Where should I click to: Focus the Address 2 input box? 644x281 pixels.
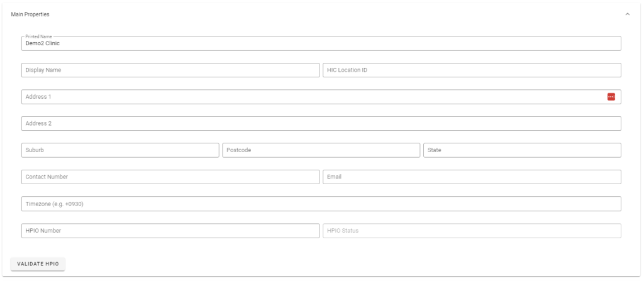tap(321, 123)
